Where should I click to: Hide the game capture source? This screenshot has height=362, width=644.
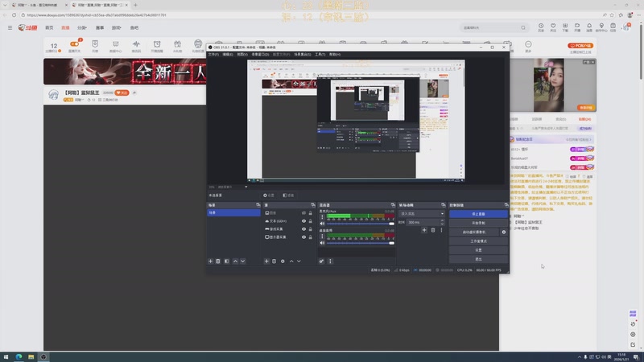(304, 229)
